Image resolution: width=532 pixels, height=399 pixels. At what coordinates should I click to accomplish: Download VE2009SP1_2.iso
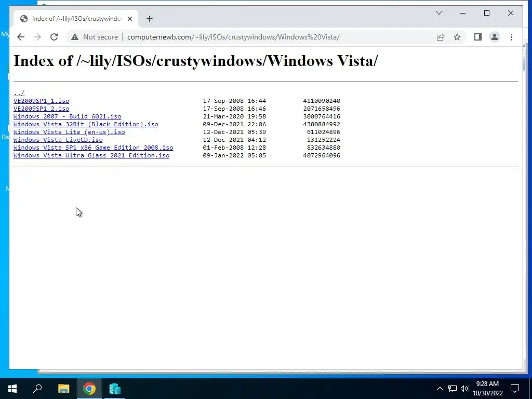pos(42,109)
